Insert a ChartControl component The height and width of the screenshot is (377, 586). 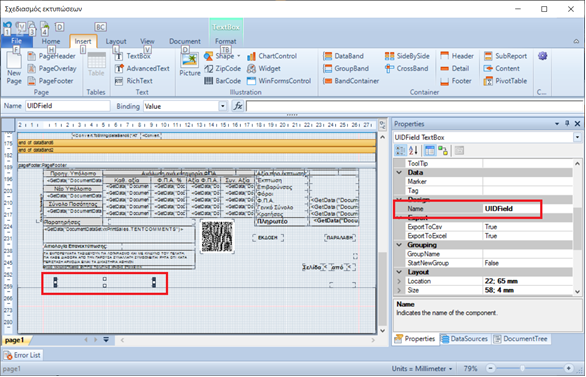click(x=272, y=56)
